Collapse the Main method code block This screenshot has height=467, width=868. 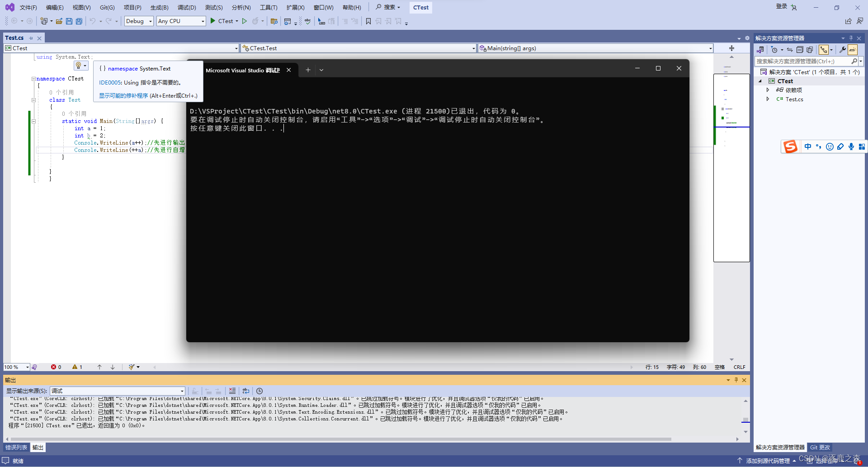pos(33,121)
